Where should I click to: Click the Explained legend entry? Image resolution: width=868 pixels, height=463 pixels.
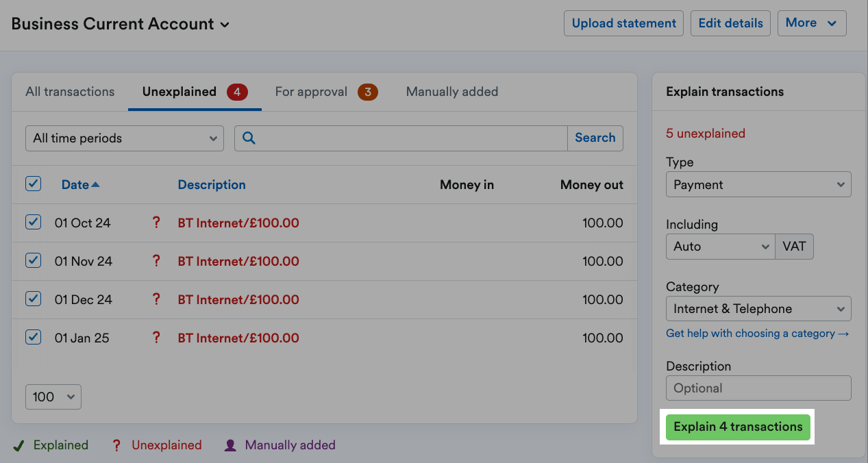point(51,445)
